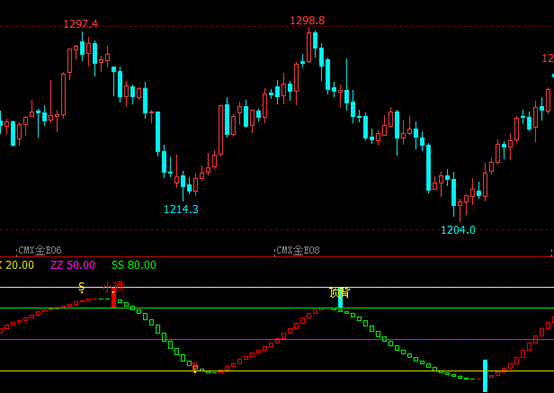Image resolution: width=554 pixels, height=393 pixels.
Task: Click the tall cyan bottom signal bar
Action: 485,376
